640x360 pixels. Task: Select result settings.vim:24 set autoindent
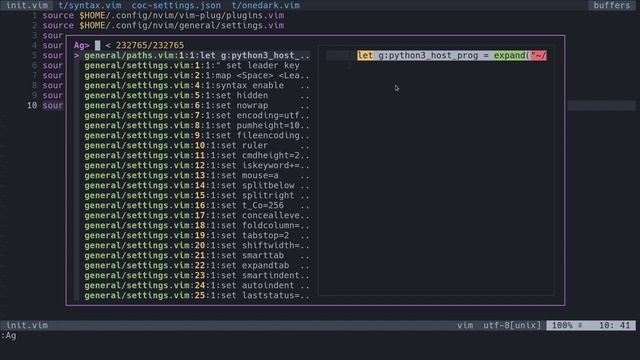pos(197,285)
